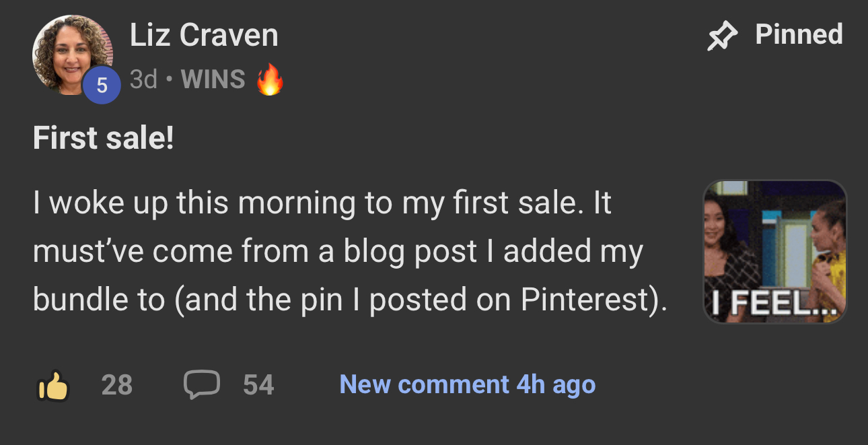Click the pushpin Pinned icon
This screenshot has width=868, height=445.
[x=722, y=36]
